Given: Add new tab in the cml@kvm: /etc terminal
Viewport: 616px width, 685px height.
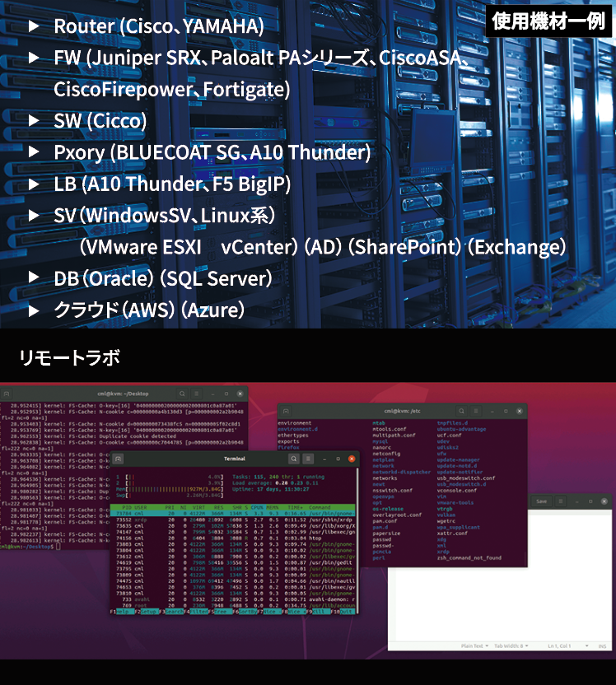Looking at the screenshot, I should (286, 411).
